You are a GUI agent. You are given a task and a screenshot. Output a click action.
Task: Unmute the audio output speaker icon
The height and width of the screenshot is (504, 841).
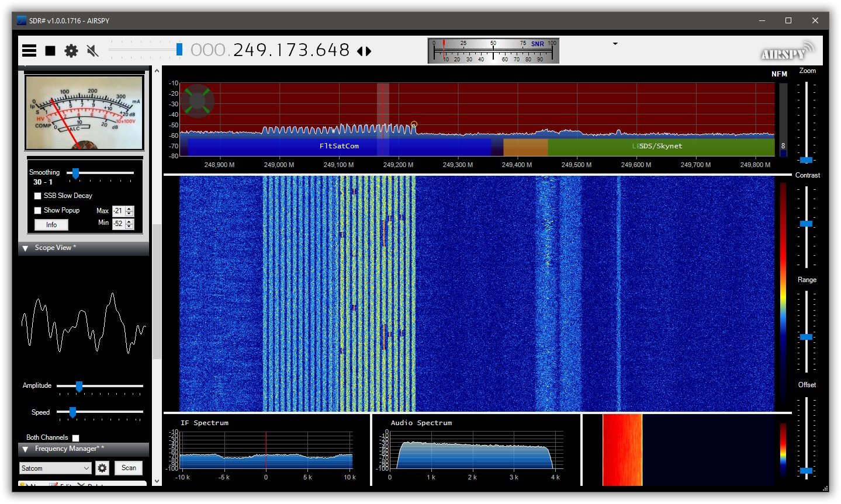click(x=92, y=50)
